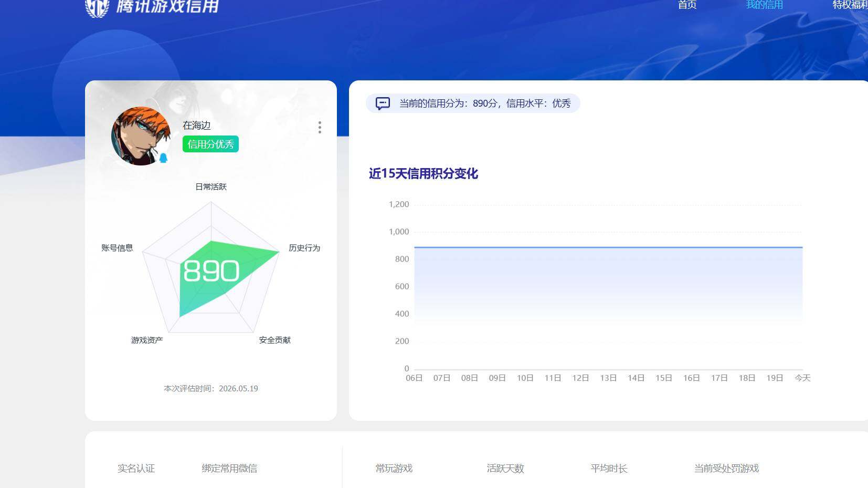Image resolution: width=868 pixels, height=488 pixels.
Task: Click the chat bubble message icon
Action: tap(383, 103)
